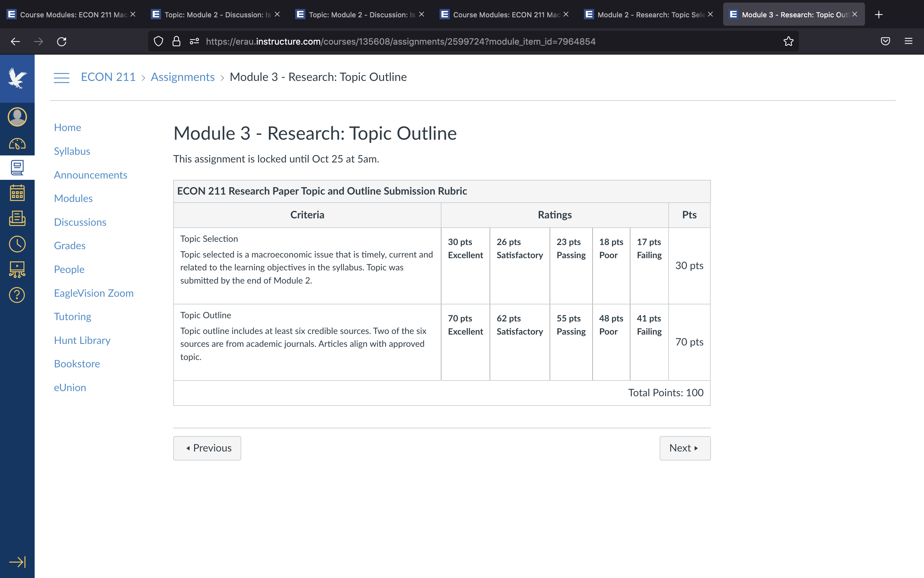This screenshot has width=924, height=578.
Task: Open the Grades link
Action: click(70, 245)
